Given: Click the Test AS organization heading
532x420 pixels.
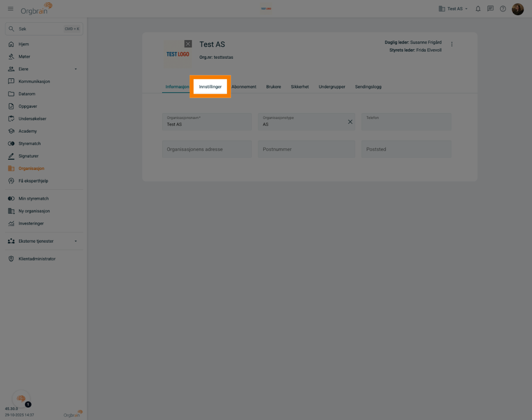Looking at the screenshot, I should (212, 44).
